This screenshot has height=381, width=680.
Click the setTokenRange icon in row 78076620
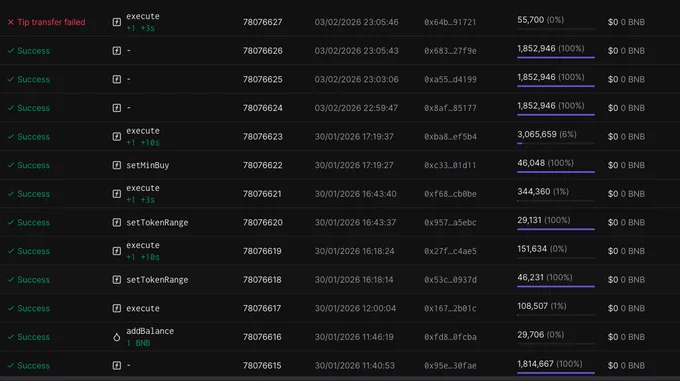(117, 222)
